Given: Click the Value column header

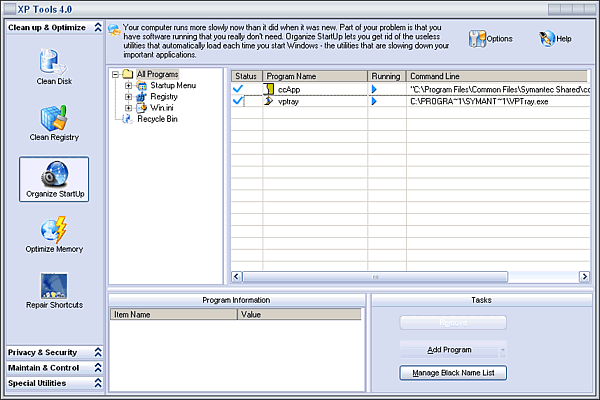Looking at the screenshot, I should click(x=299, y=314).
